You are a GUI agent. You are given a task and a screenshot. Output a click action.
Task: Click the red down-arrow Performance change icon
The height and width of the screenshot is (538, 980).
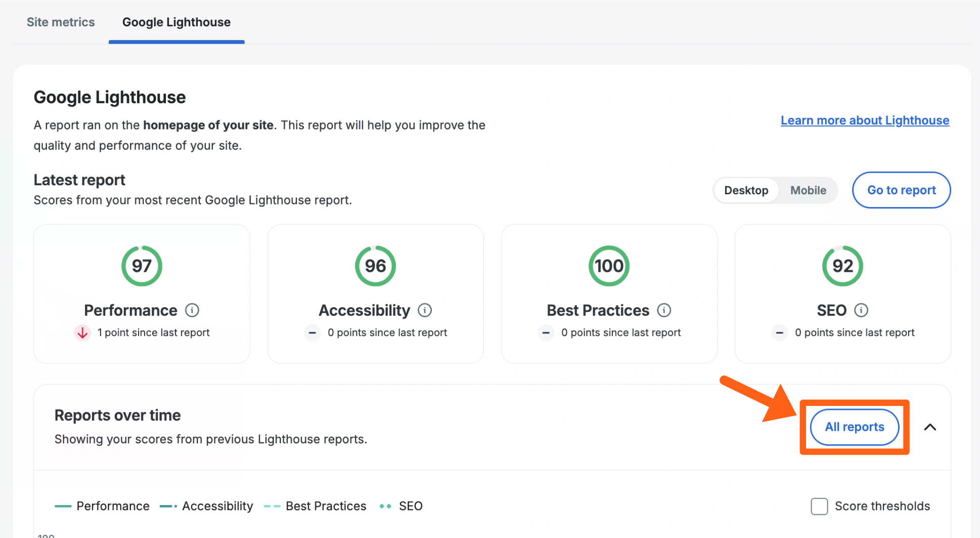(82, 333)
